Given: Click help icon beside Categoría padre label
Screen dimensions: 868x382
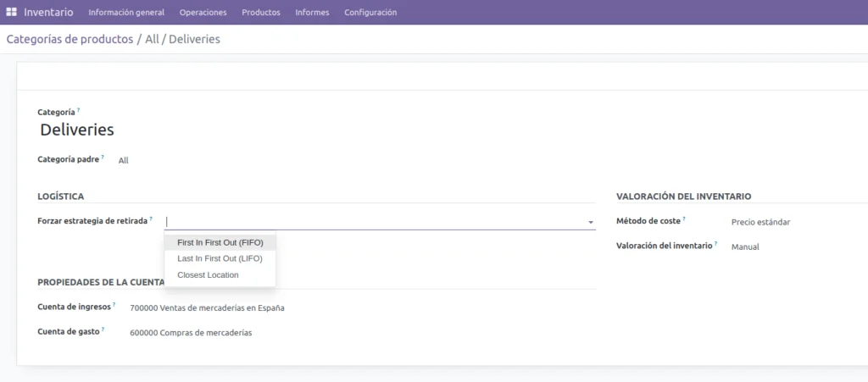Looking at the screenshot, I should 103,157.
